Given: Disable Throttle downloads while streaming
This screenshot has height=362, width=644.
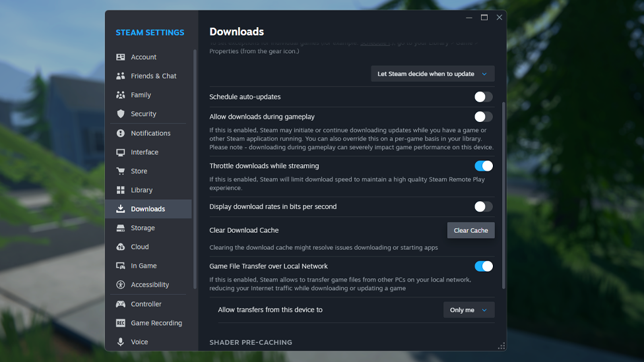Looking at the screenshot, I should tap(484, 166).
